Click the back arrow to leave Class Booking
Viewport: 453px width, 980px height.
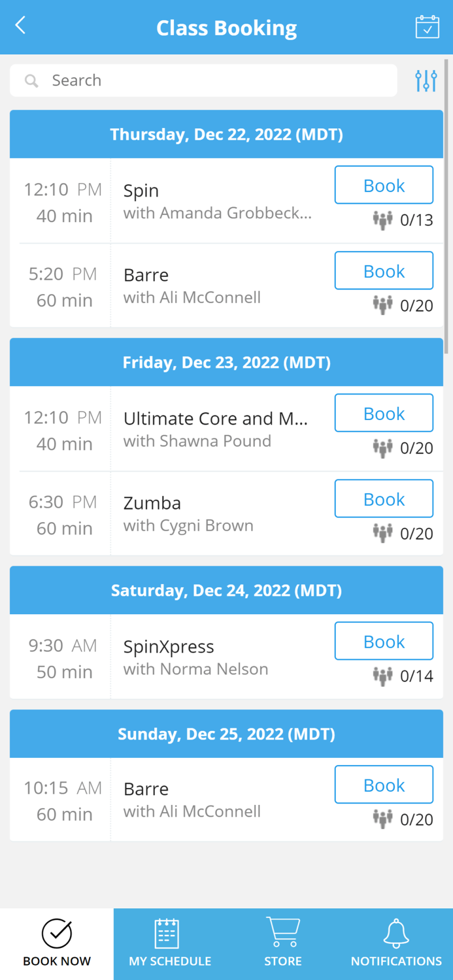coord(19,24)
